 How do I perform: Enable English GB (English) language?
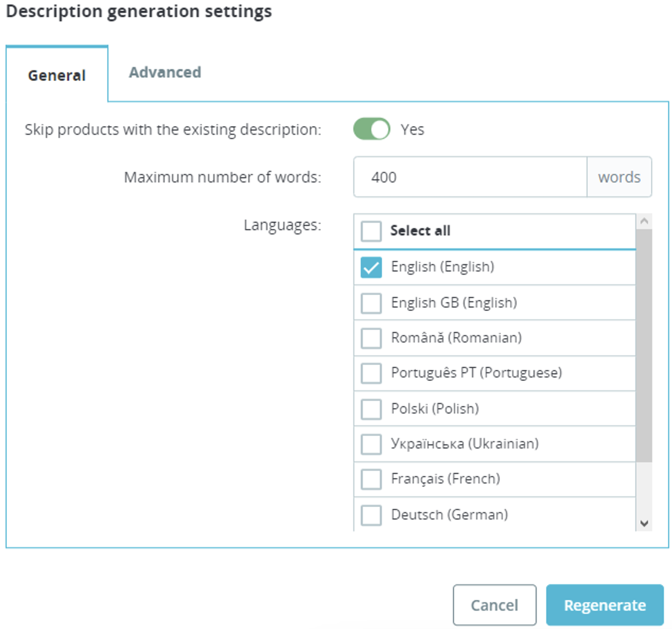[x=371, y=303]
